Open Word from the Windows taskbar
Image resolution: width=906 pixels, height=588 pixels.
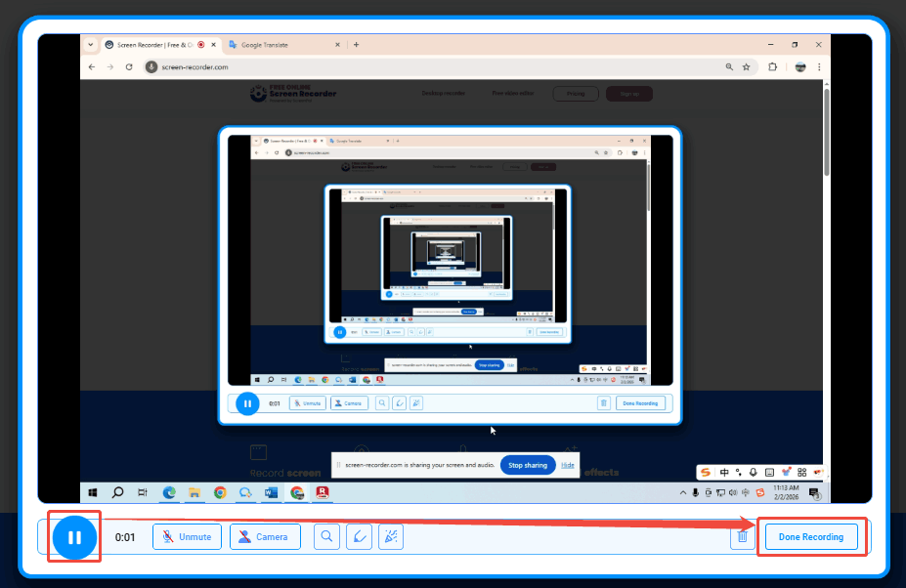pos(270,493)
